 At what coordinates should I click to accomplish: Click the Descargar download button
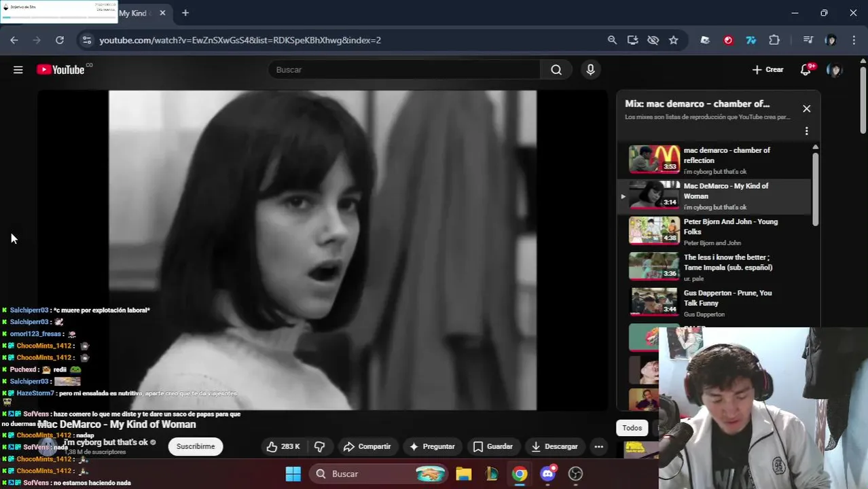[x=554, y=446]
